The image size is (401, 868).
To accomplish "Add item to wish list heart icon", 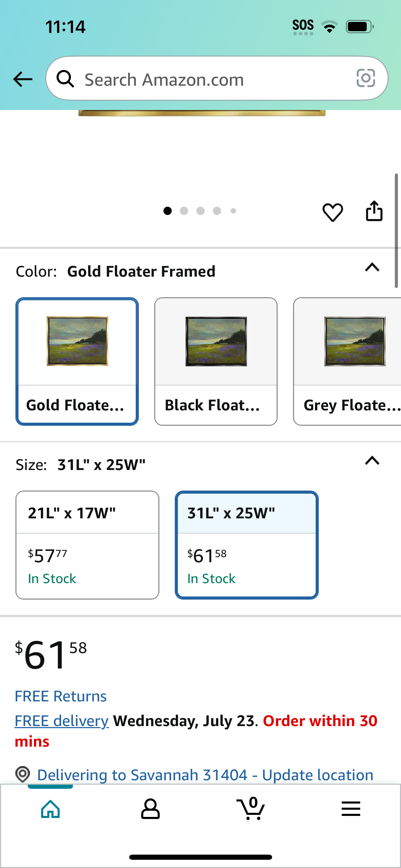I will tap(332, 212).
